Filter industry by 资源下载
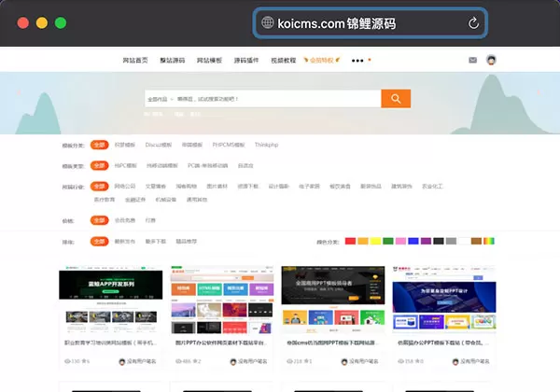This screenshot has width=560, height=392. [x=248, y=187]
